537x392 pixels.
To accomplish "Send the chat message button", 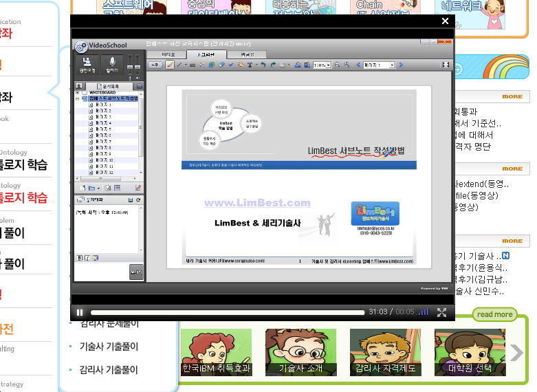I will pyautogui.click(x=136, y=272).
